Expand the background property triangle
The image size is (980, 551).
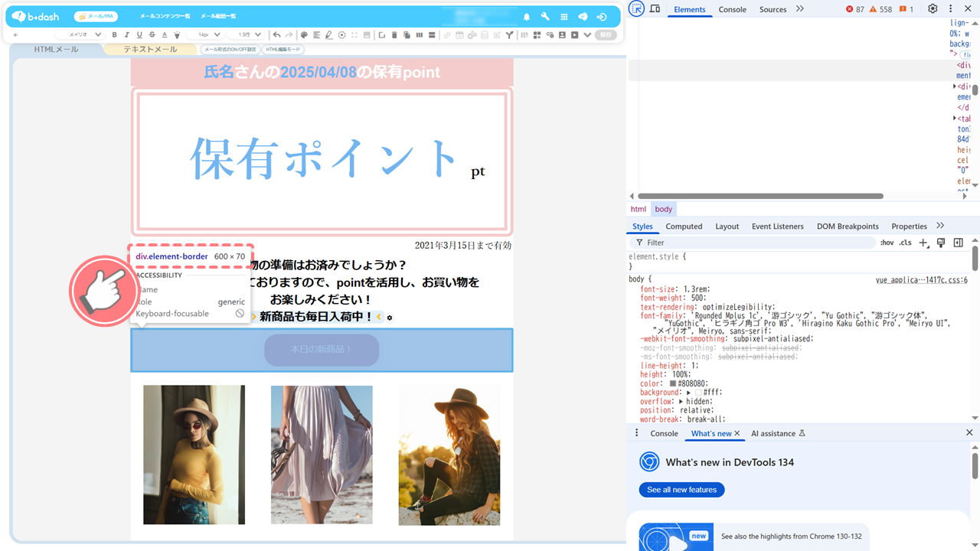[x=688, y=392]
